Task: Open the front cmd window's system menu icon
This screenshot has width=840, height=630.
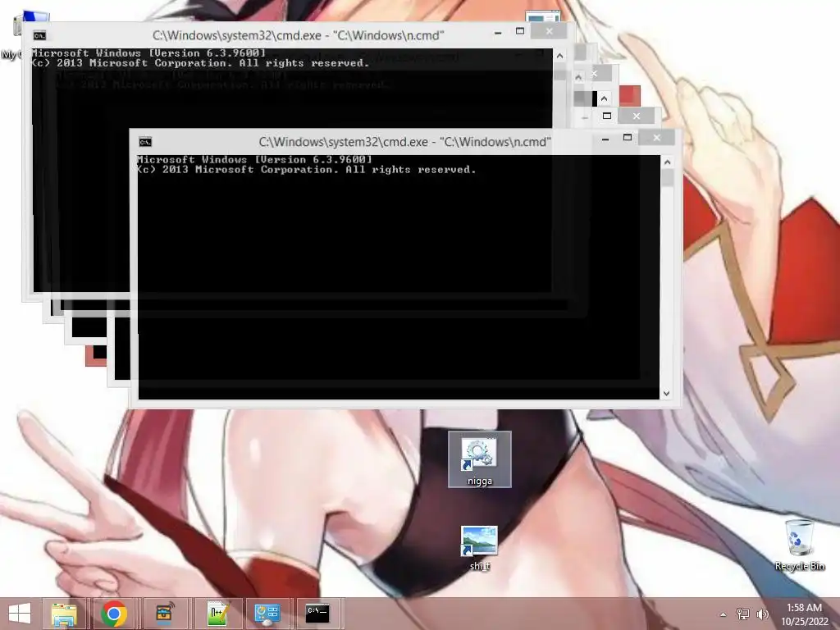Action: tap(145, 141)
